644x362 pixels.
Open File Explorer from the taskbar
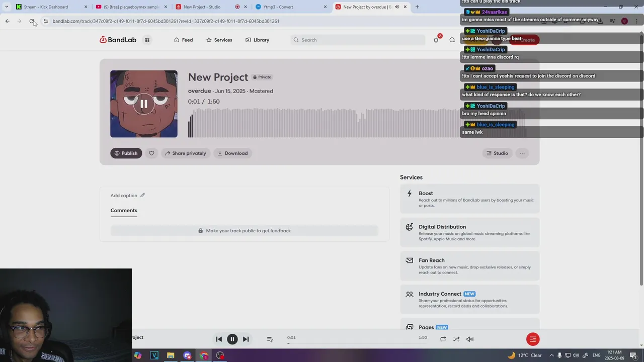[171, 355]
